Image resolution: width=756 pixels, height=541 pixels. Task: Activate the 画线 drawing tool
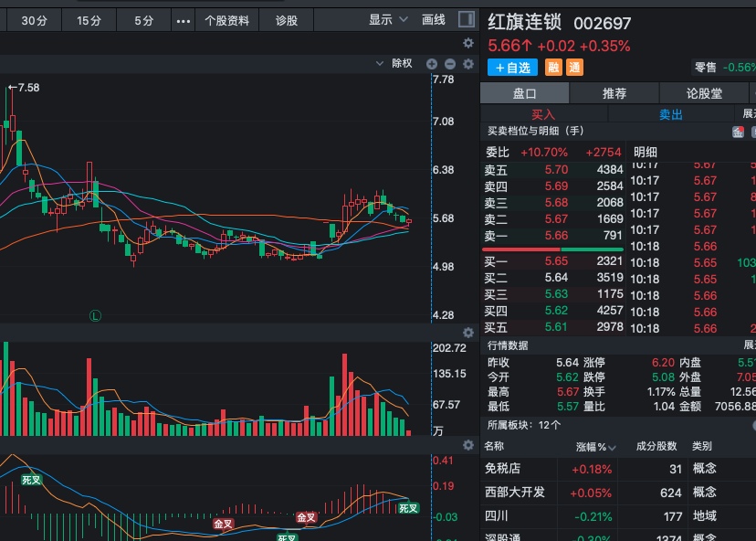tap(433, 20)
